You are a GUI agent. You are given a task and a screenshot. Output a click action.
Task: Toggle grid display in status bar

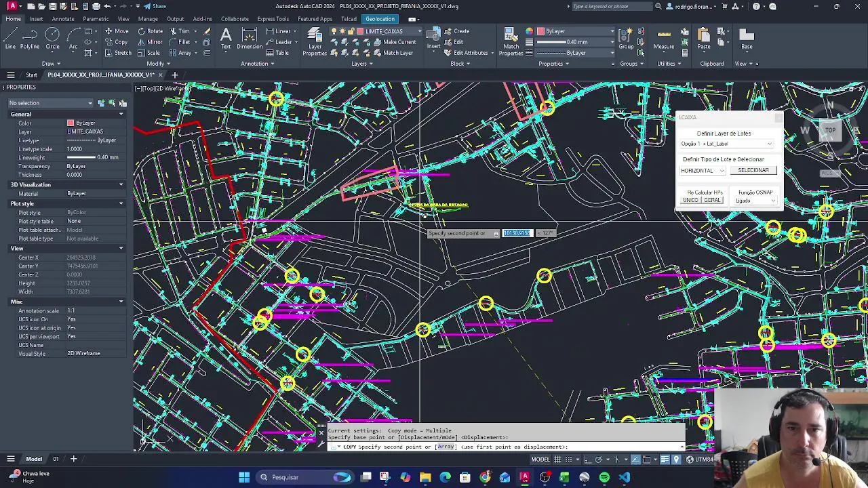pos(558,460)
